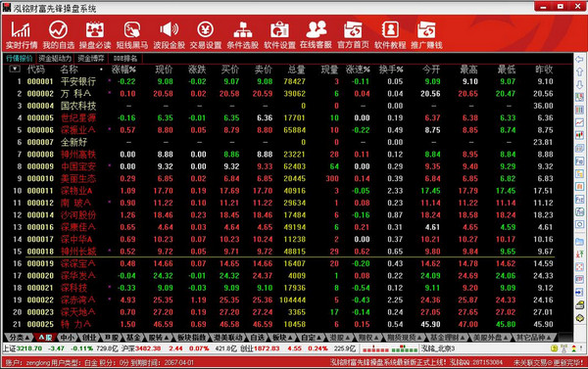Screen dimensions: 588x369
Task: Select the 自选 bottom tab
Action: pos(257,337)
